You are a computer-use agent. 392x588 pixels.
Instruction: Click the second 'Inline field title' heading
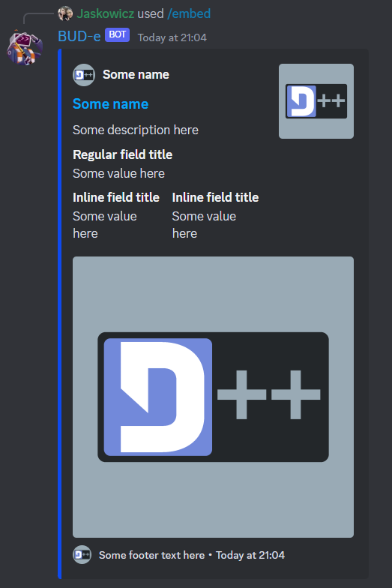[216, 197]
